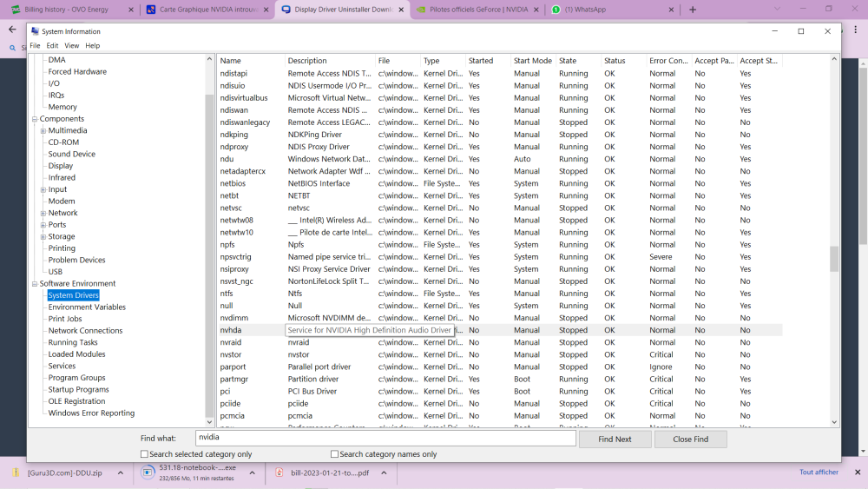Click the WhatsApp tab favicon

[x=556, y=10]
